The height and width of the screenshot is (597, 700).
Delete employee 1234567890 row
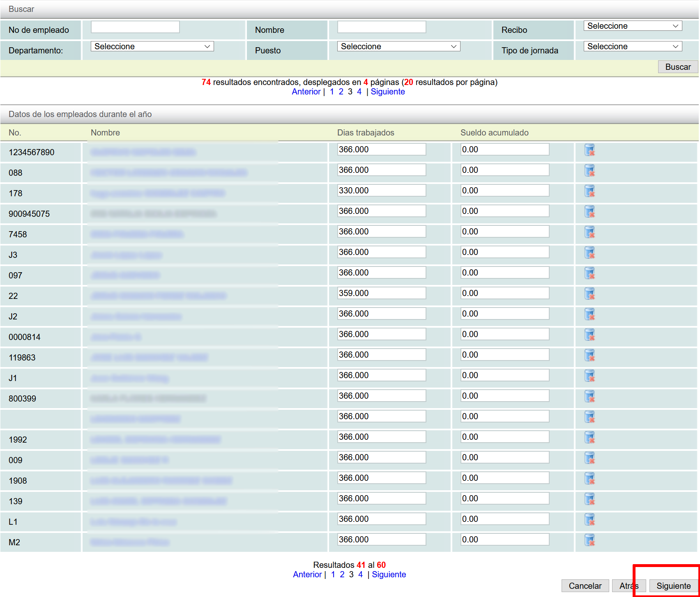coord(589,150)
